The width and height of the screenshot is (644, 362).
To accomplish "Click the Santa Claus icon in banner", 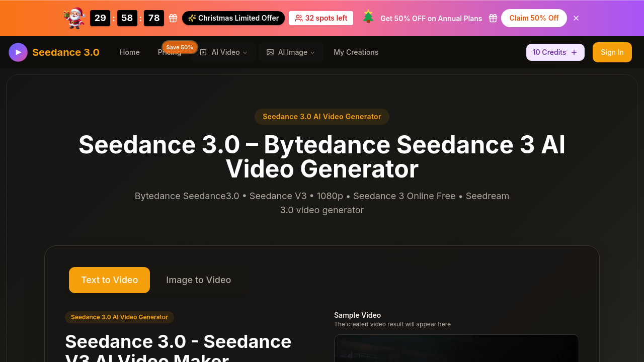I will (74, 18).
